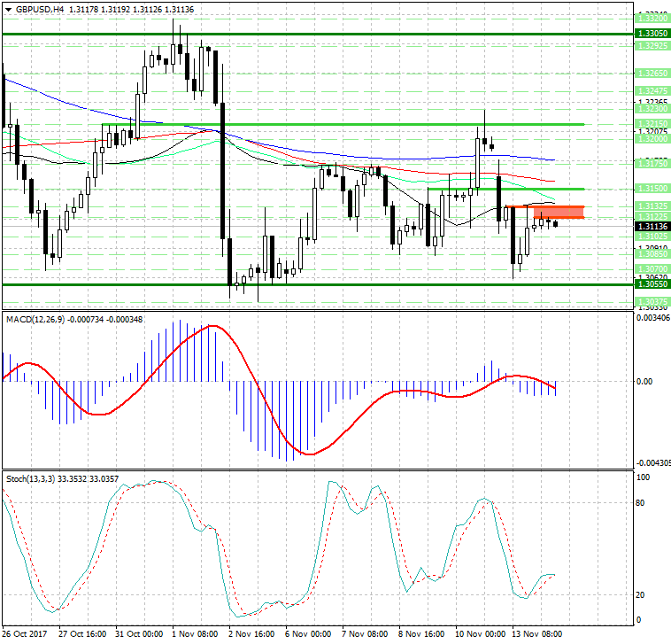Screen dimensions: 671x644
Task: Click the 1.30700 price level label
Action: click(652, 268)
